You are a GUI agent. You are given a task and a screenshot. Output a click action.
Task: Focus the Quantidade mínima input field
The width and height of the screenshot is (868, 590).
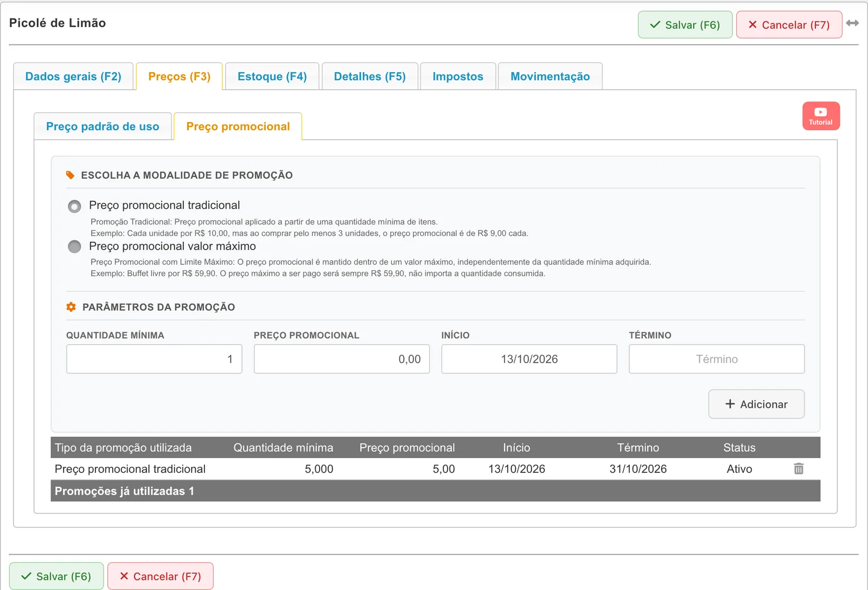[x=154, y=359]
